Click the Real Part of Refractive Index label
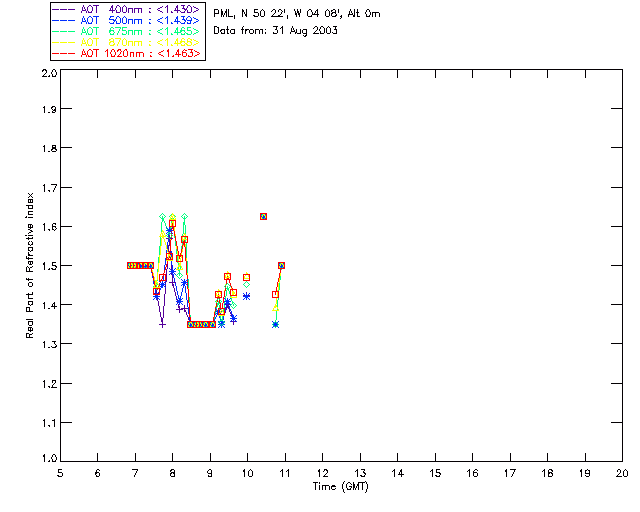Screen dimensions: 640x512 click(29, 265)
